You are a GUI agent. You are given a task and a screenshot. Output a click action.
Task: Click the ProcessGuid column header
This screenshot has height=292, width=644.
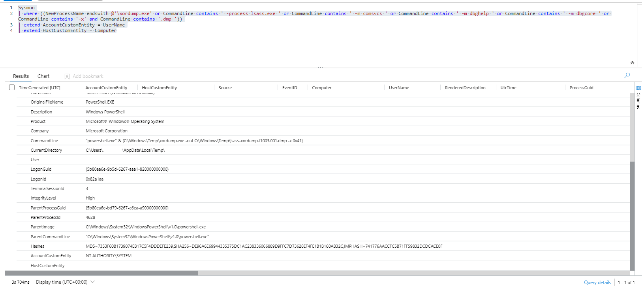[581, 88]
